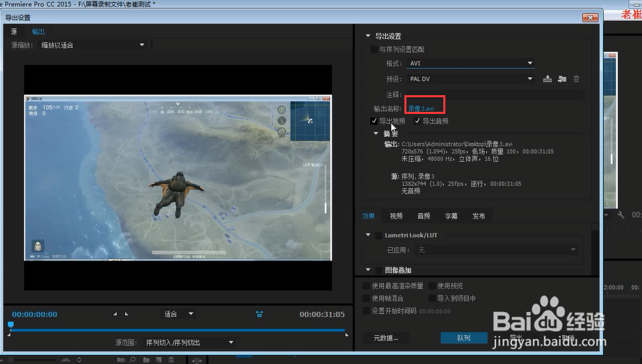This screenshot has height=364, width=642.
Task: Click the skydiving video preview image
Action: pos(178,178)
